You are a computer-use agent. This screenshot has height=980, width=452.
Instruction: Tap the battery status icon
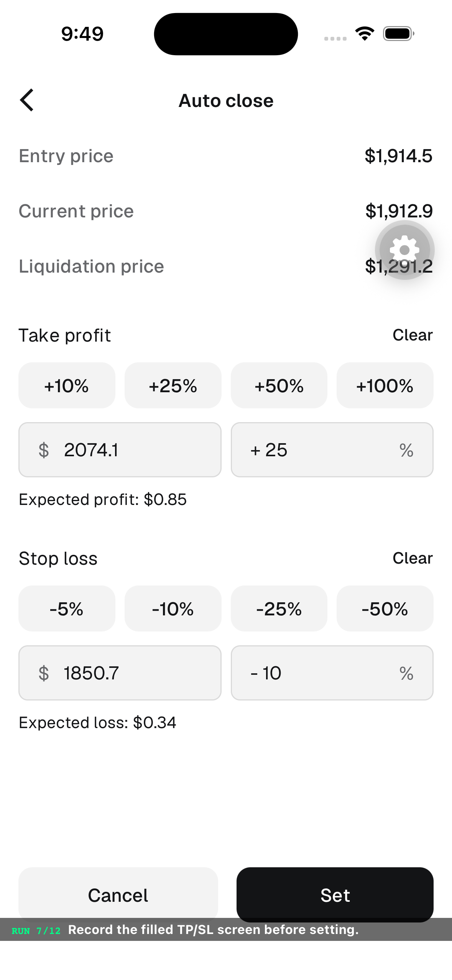399,34
